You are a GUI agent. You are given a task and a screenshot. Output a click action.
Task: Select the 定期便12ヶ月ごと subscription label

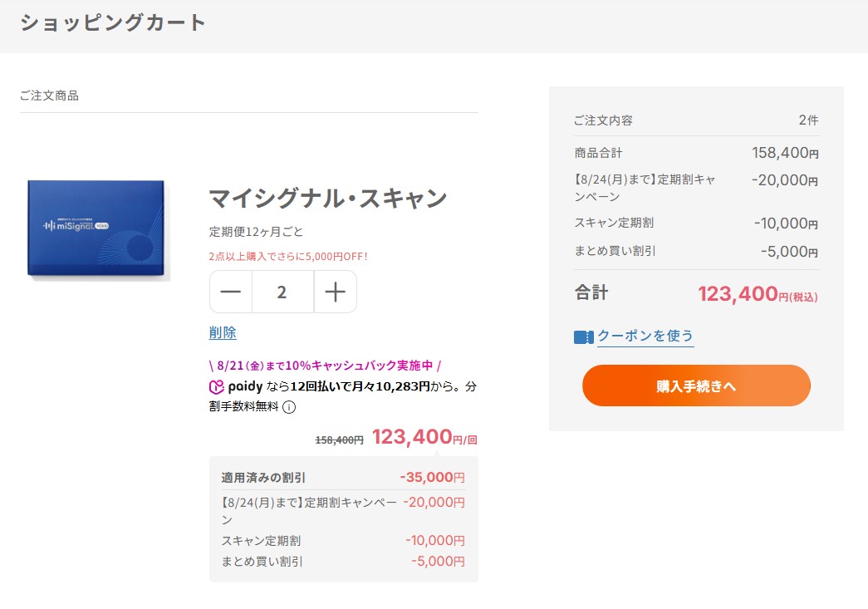point(256,232)
